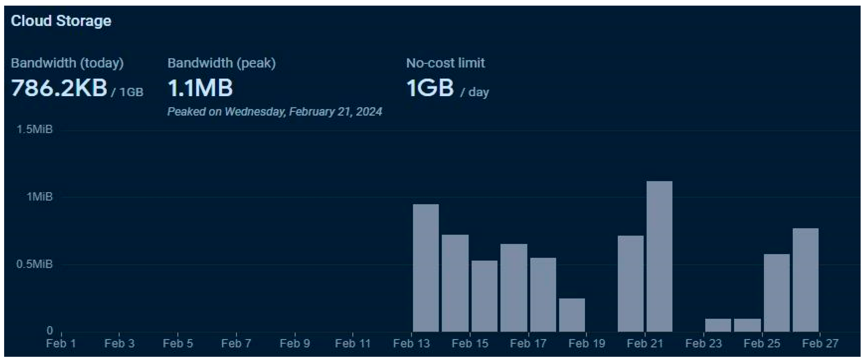The image size is (868, 363).
Task: Click the 1GB no-cost limit value
Action: 430,88
